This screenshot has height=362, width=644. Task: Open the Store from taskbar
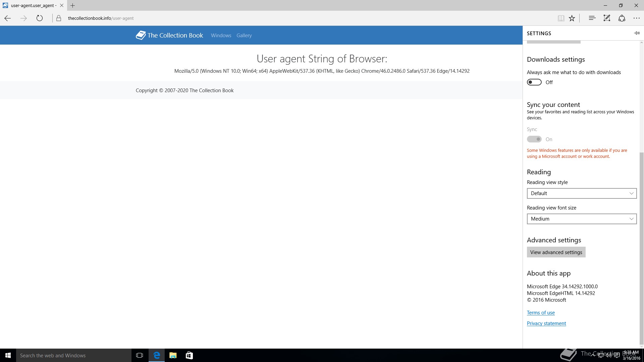[x=189, y=355]
